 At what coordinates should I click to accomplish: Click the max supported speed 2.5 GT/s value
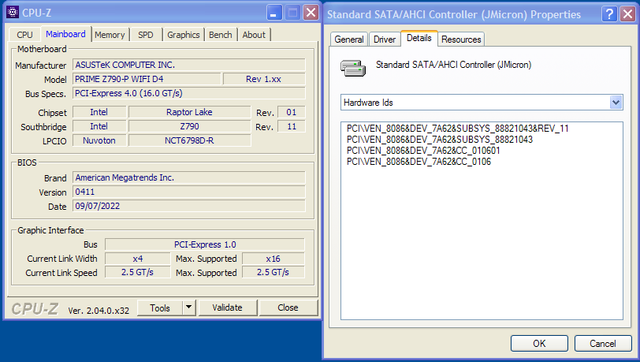[x=273, y=272]
